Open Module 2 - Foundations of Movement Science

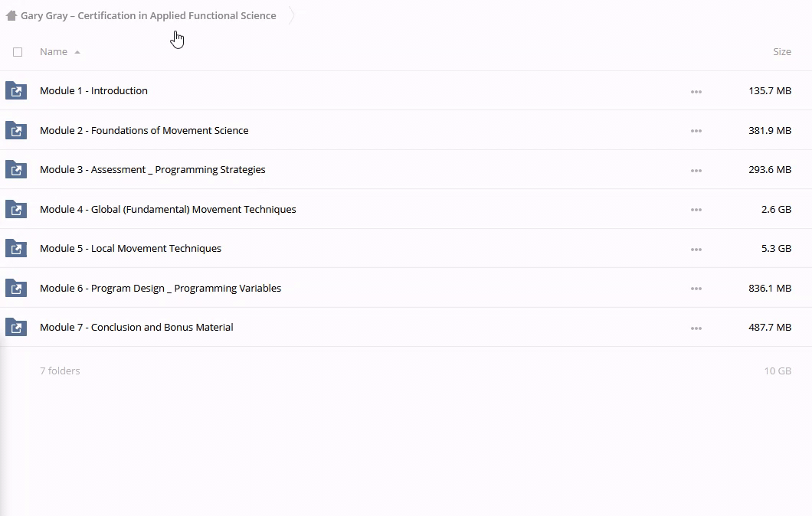[144, 130]
